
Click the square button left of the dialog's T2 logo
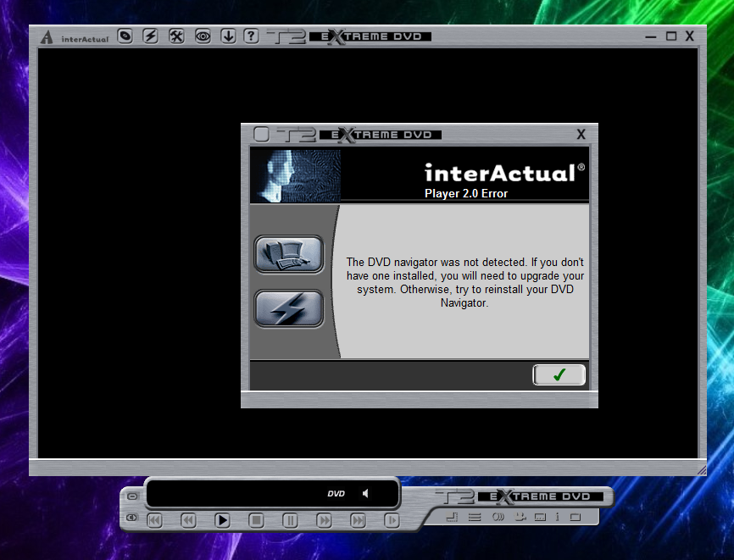point(261,135)
